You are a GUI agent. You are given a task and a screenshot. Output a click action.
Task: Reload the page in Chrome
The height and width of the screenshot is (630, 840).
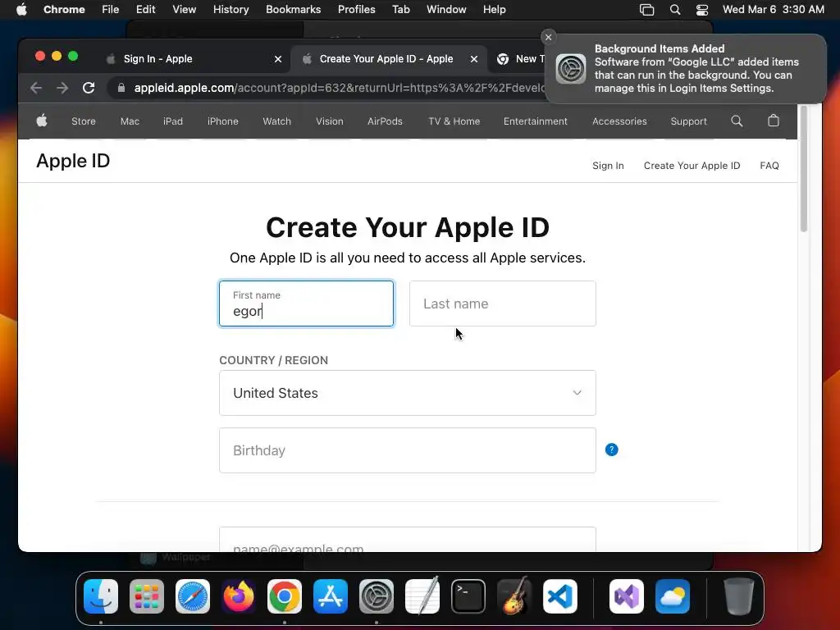click(x=89, y=88)
